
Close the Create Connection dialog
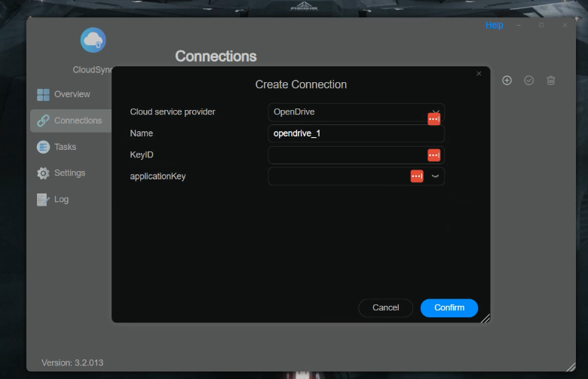coord(479,74)
